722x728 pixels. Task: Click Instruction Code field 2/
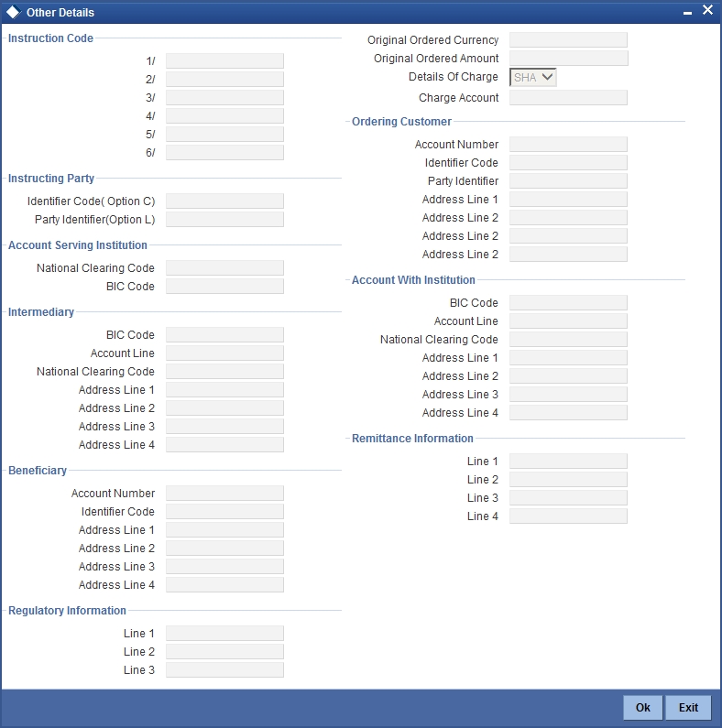[x=224, y=80]
